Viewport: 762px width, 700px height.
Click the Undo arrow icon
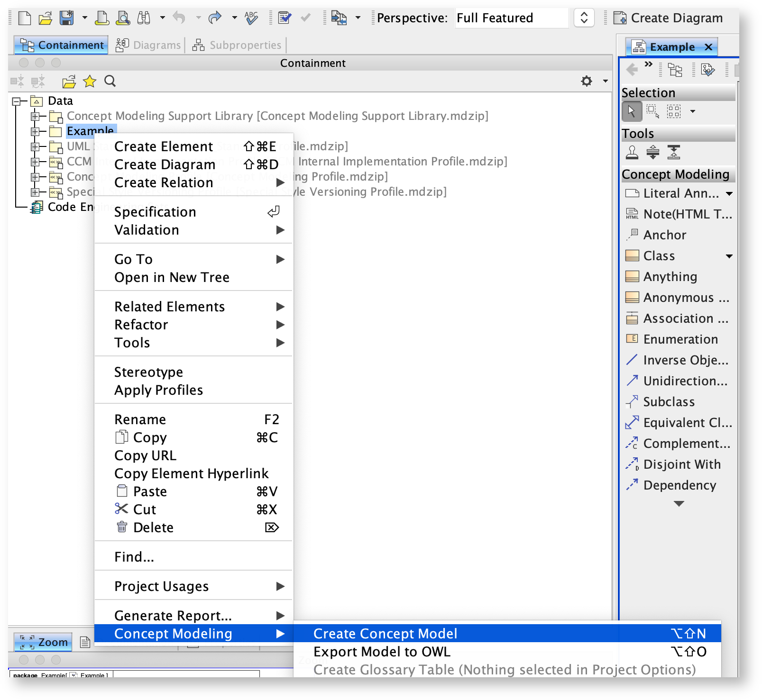179,18
